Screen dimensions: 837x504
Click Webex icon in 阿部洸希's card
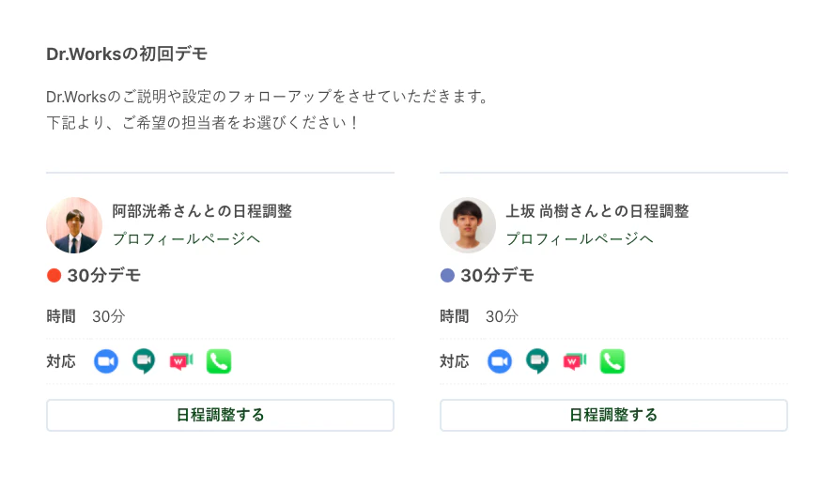coord(181,361)
